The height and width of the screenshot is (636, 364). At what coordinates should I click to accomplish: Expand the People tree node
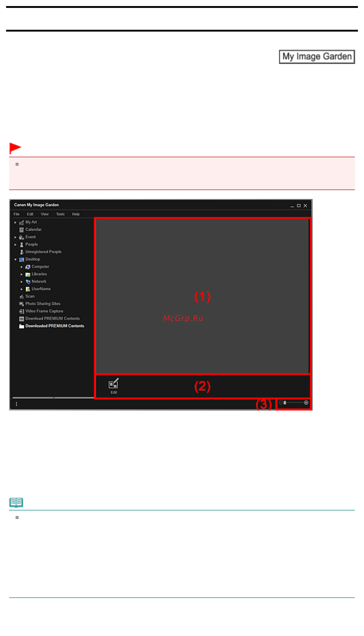(x=15, y=245)
